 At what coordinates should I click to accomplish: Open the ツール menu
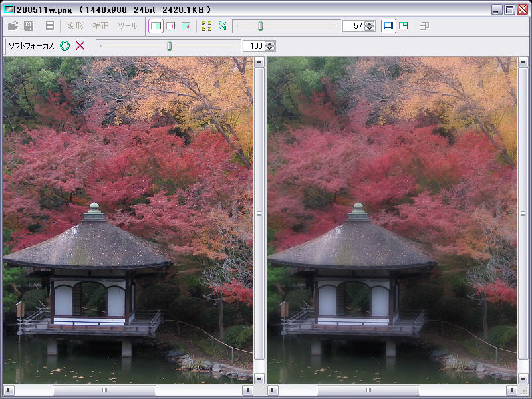pyautogui.click(x=127, y=26)
